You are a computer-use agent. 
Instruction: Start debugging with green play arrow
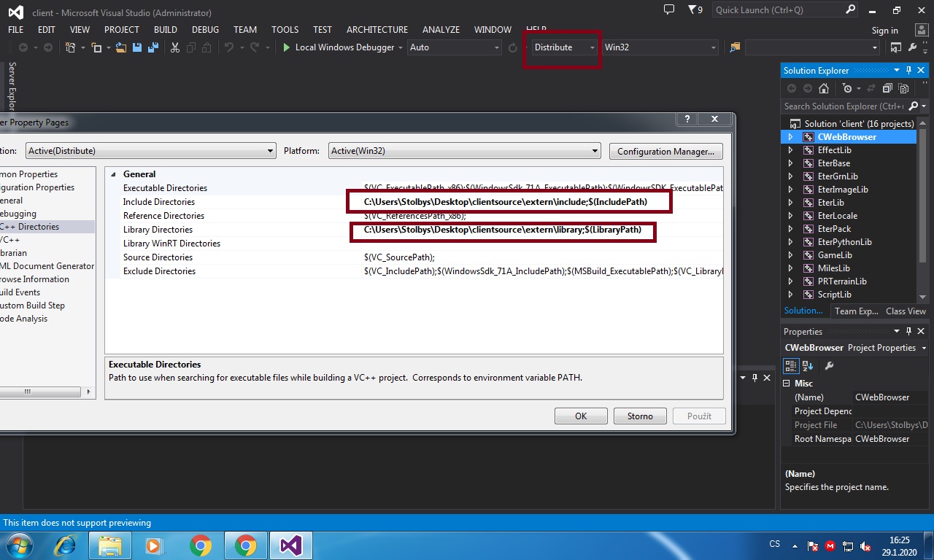(x=287, y=47)
